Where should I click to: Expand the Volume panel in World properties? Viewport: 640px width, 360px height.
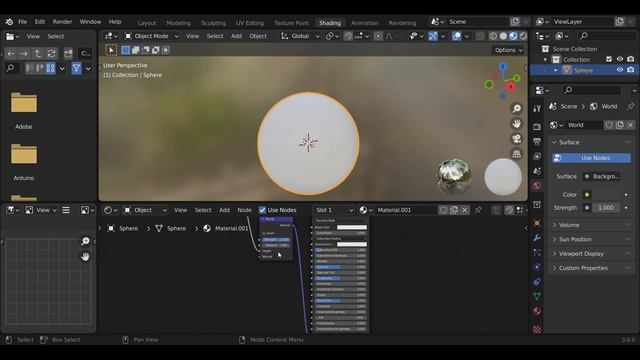tap(569, 225)
